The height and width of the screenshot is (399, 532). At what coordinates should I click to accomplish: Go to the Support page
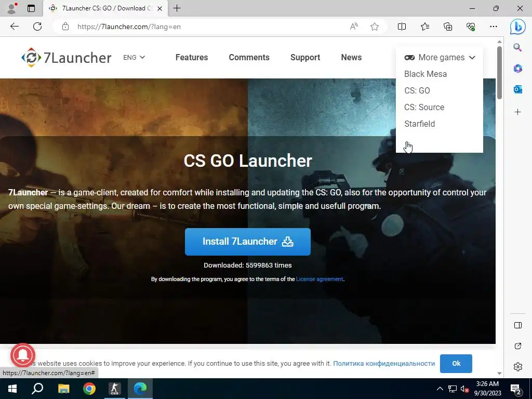[x=305, y=57]
